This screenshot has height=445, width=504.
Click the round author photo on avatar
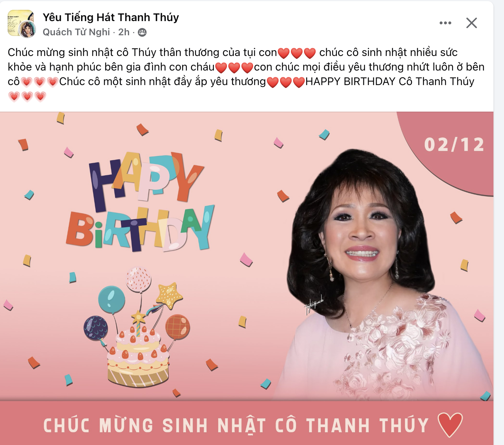[x=28, y=30]
